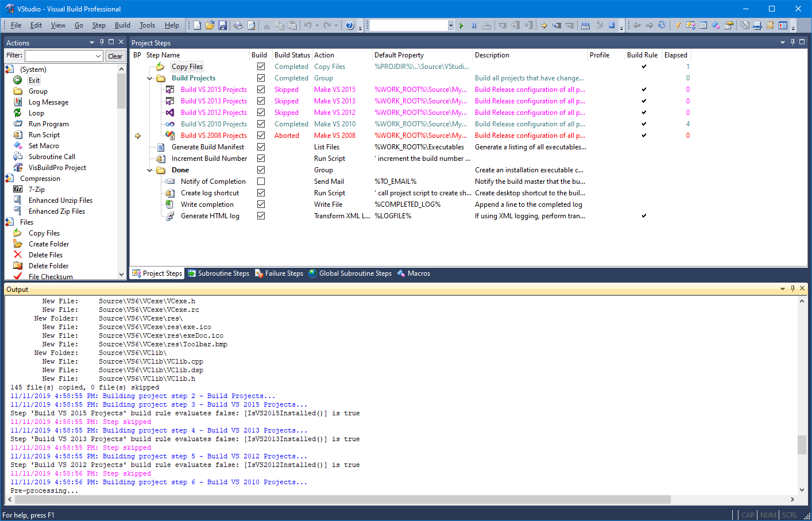The width and height of the screenshot is (812, 521).
Task: Click the navigate back arrow icon
Action: tap(637, 25)
